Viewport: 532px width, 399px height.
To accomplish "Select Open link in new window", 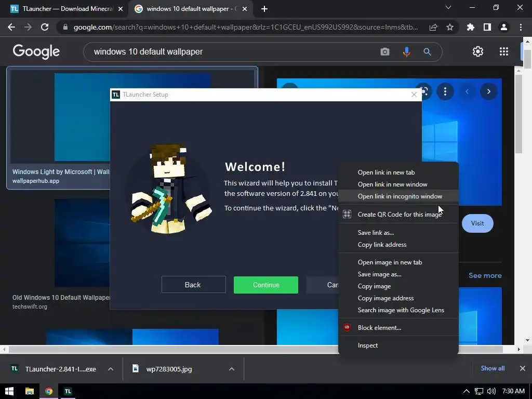I will point(398,184).
